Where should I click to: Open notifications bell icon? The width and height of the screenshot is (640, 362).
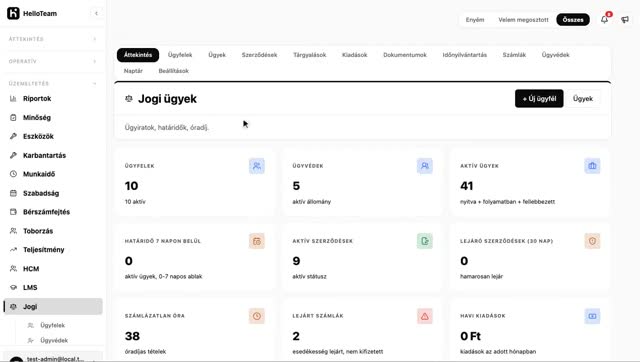coord(604,19)
